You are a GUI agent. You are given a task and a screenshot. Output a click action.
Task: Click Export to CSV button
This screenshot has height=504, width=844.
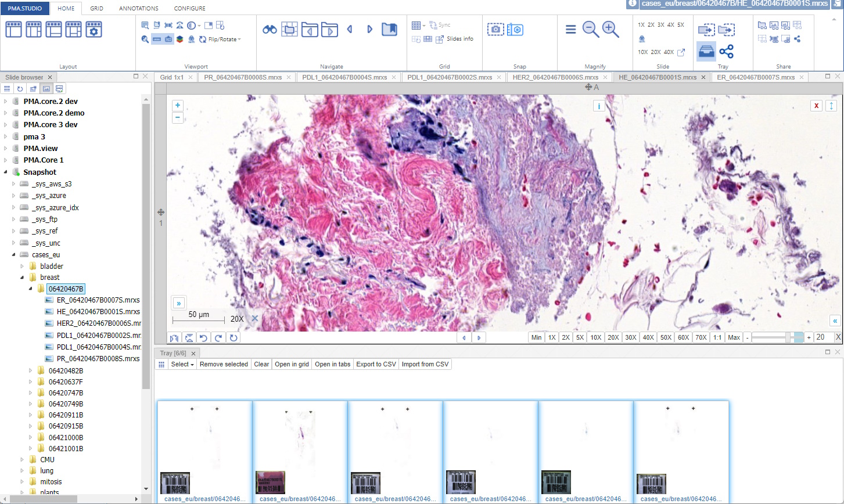click(376, 364)
